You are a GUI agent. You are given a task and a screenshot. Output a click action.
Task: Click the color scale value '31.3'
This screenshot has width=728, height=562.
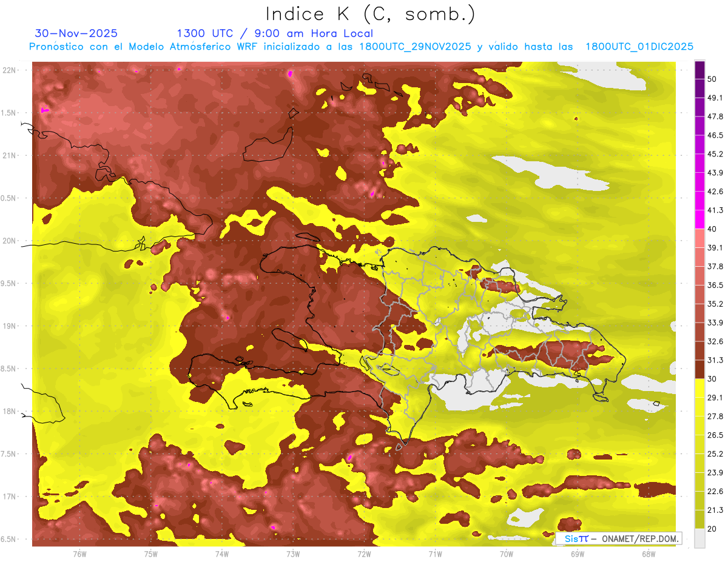coord(716,360)
